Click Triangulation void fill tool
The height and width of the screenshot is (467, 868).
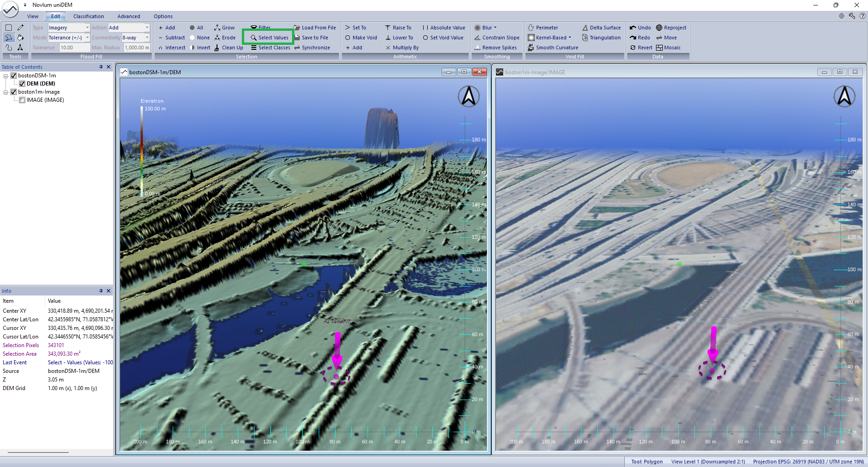click(x=601, y=38)
